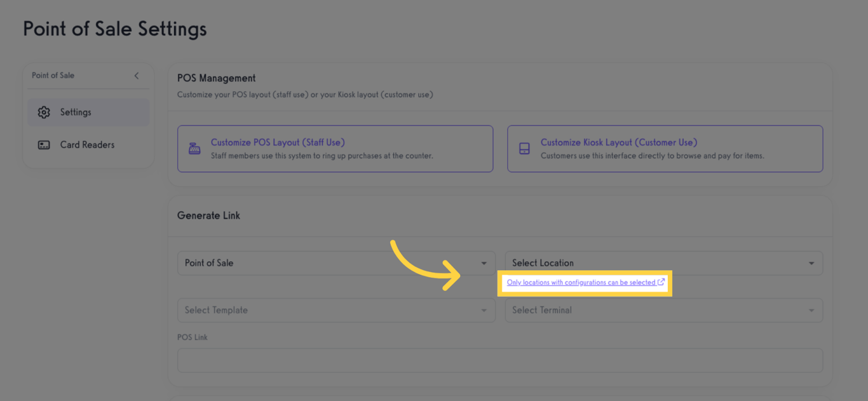Click the Card Readers card icon
This screenshot has width=868, height=401.
(x=44, y=145)
